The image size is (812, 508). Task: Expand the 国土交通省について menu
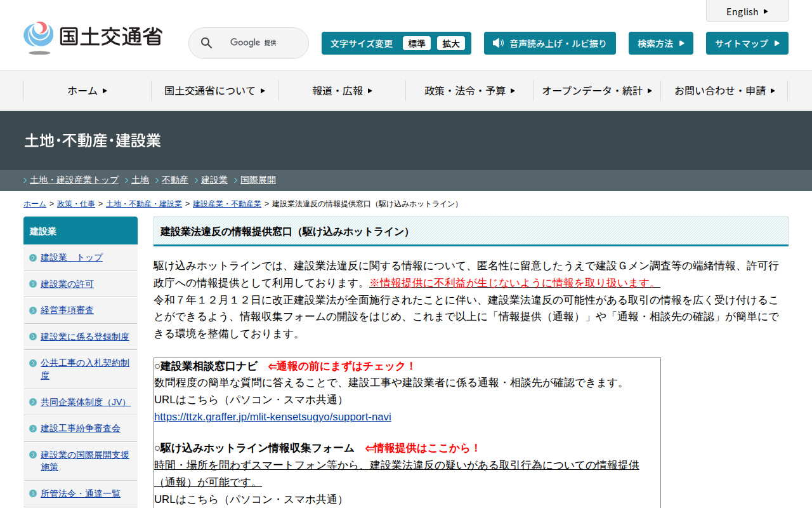(215, 91)
